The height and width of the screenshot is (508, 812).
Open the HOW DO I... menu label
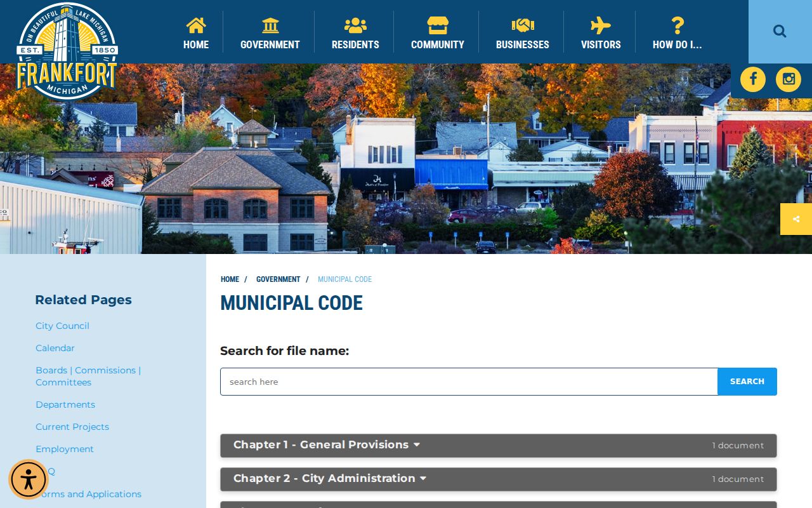[x=678, y=45]
